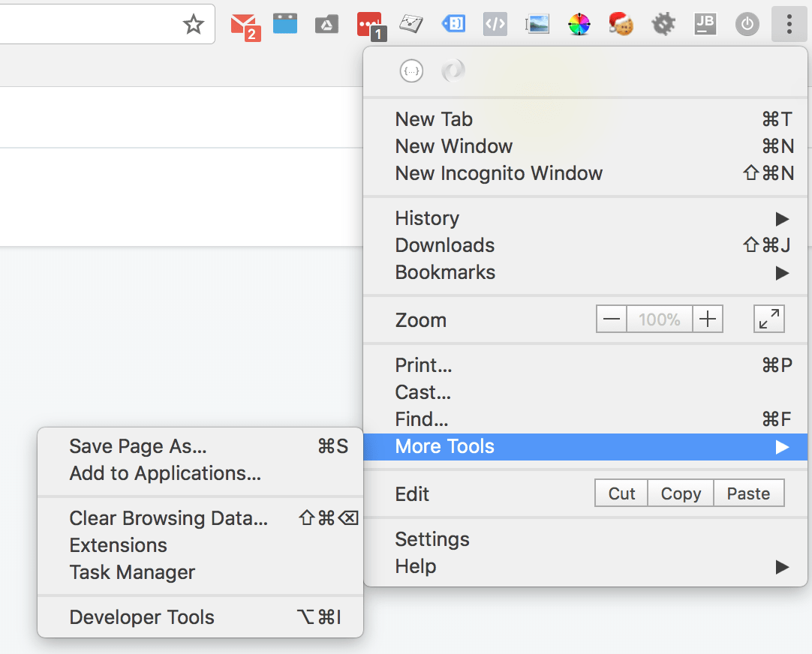Open Settings from the Chrome menu
Image resolution: width=812 pixels, height=654 pixels.
click(x=585, y=539)
